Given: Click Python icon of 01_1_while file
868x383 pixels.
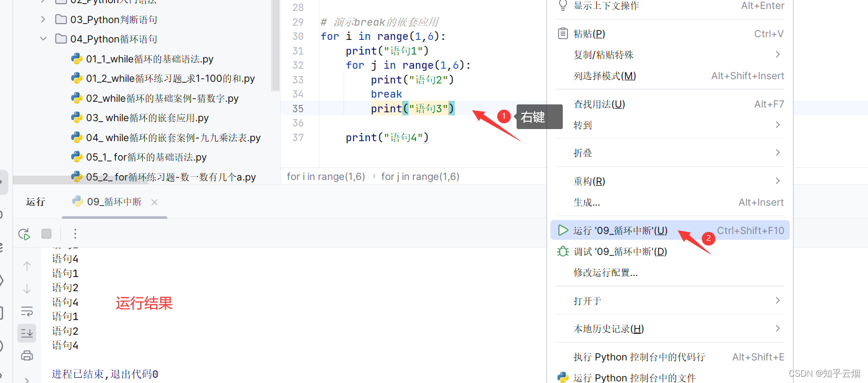Looking at the screenshot, I should tap(77, 59).
